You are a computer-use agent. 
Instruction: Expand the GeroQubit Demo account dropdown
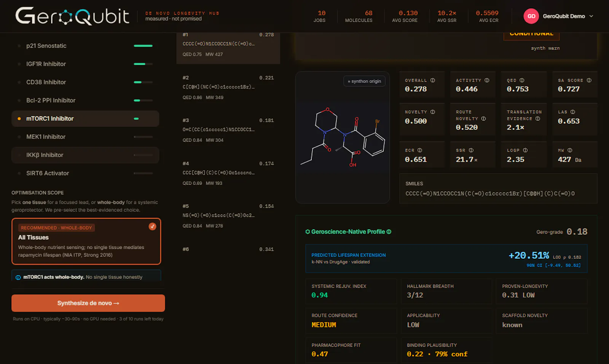pos(591,16)
